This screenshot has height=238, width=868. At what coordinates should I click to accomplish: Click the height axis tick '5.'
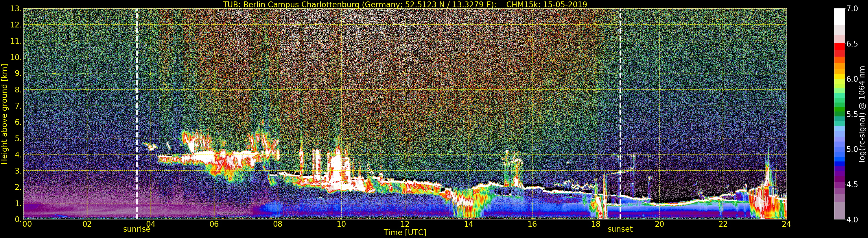click(18, 138)
